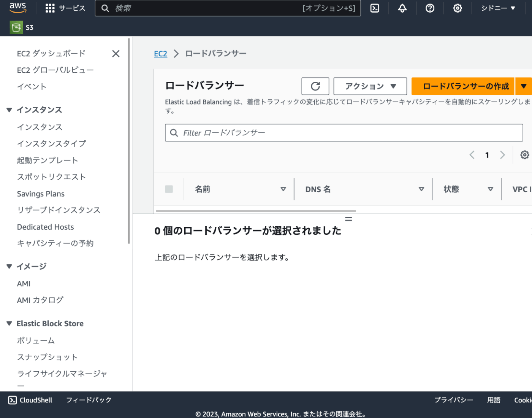Image resolution: width=532 pixels, height=418 pixels.
Task: Click プライバシー in footer
Action: pyautogui.click(x=454, y=400)
